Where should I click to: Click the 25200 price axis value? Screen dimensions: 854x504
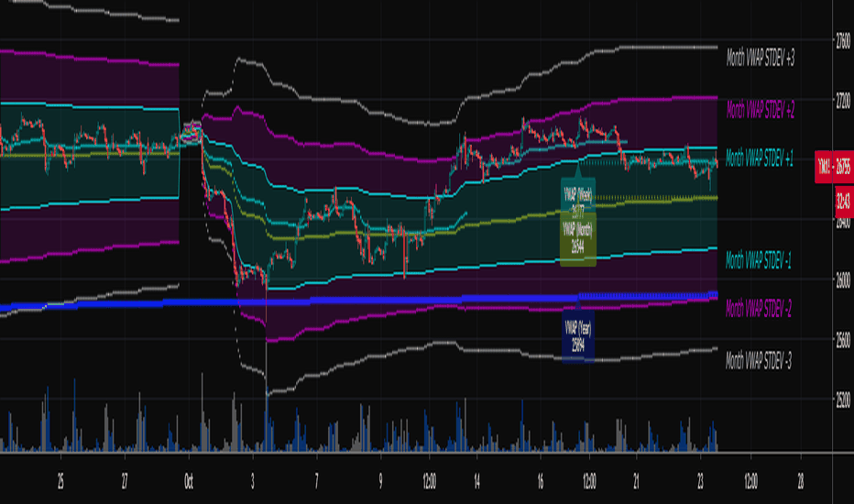pos(843,400)
